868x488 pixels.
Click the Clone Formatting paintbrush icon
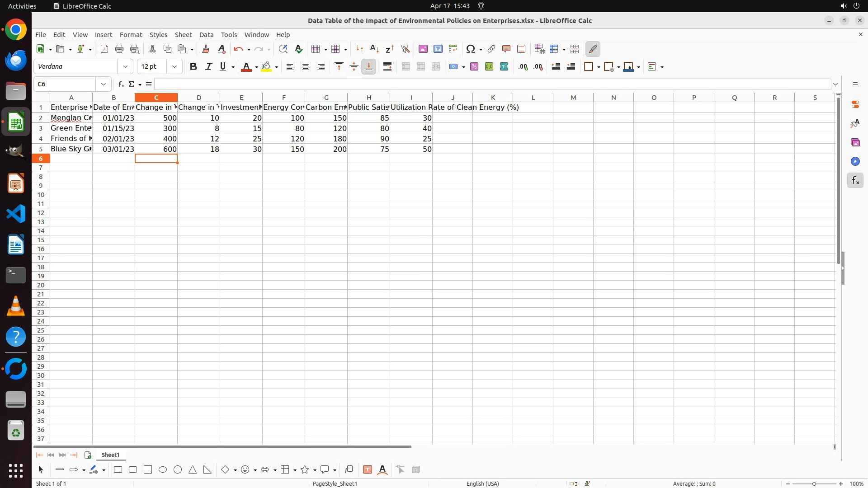tap(206, 49)
